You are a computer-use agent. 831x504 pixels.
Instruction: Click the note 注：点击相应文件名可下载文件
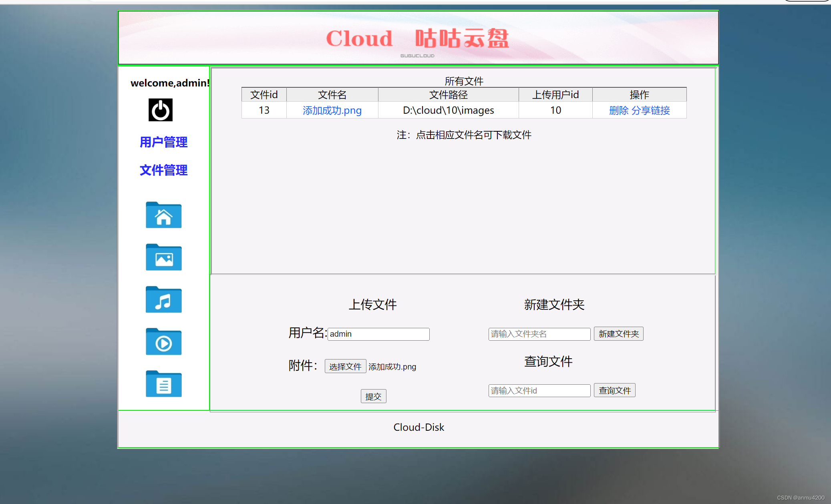(x=464, y=135)
